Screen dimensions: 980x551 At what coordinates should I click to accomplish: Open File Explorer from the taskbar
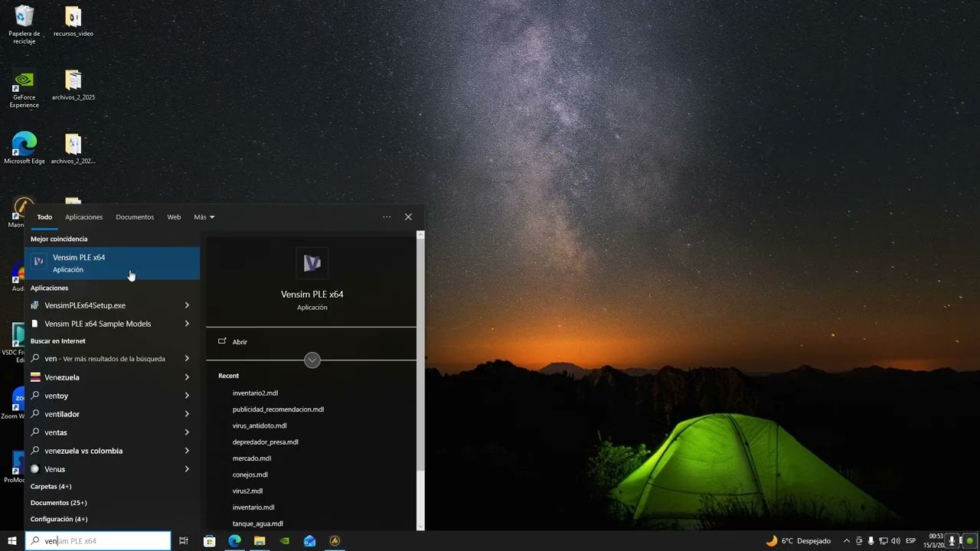click(260, 541)
